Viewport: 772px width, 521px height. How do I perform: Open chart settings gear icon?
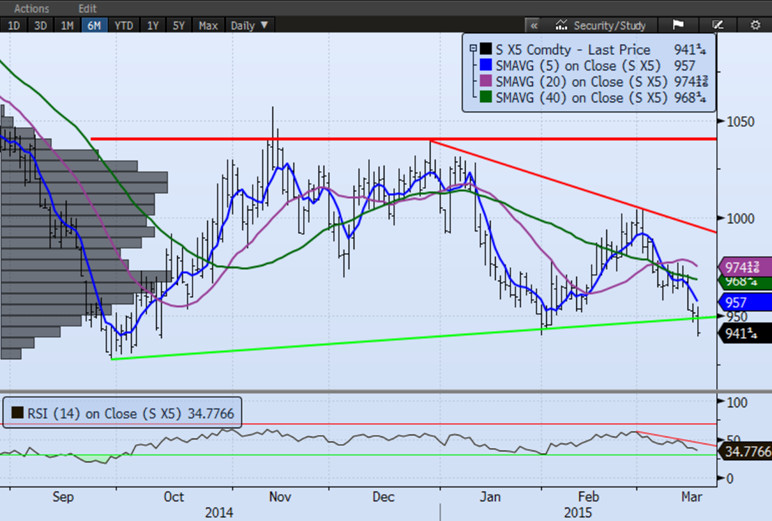(752, 25)
